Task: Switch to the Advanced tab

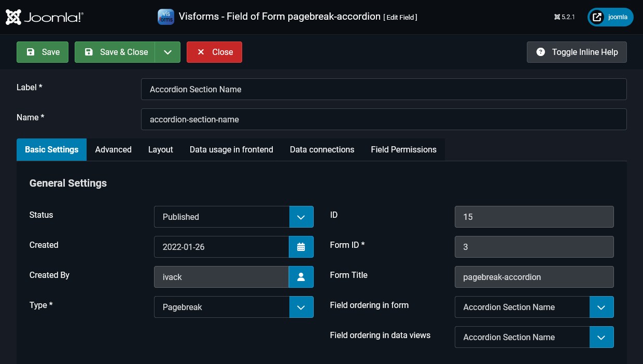Action: pos(113,149)
